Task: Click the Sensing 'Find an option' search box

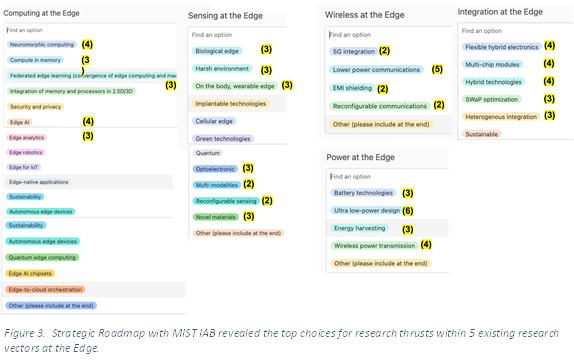Action: 238,35
